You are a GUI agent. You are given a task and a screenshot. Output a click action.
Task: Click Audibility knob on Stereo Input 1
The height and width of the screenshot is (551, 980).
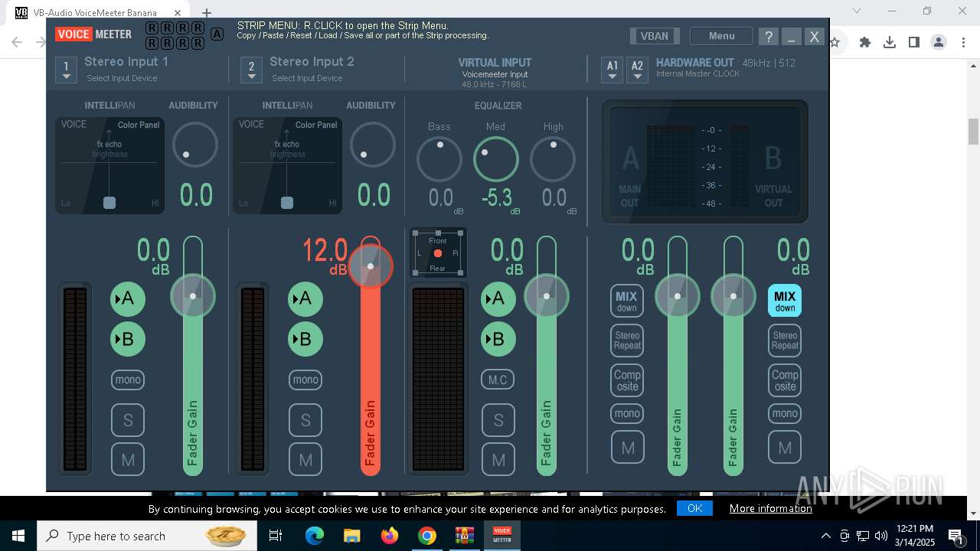pyautogui.click(x=195, y=145)
